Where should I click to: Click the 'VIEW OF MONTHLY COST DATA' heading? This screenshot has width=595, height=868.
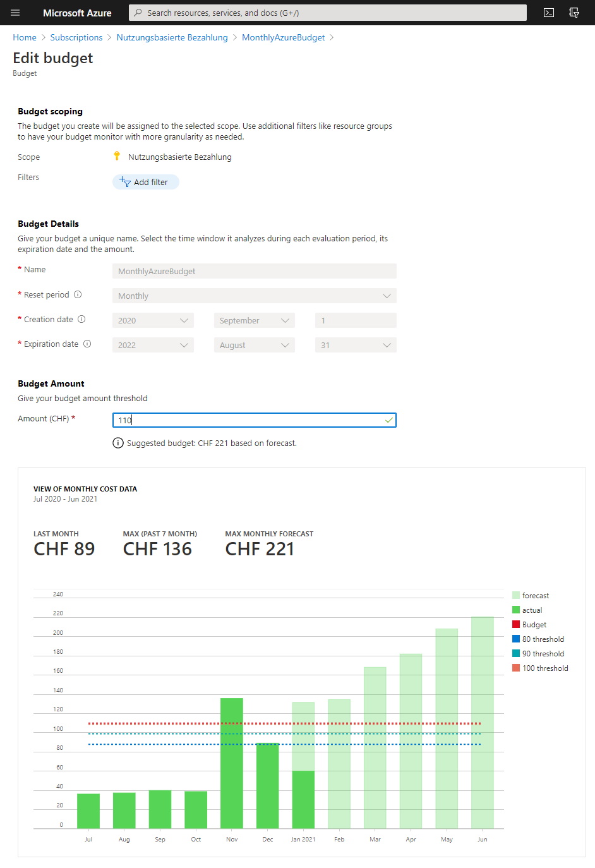85,489
